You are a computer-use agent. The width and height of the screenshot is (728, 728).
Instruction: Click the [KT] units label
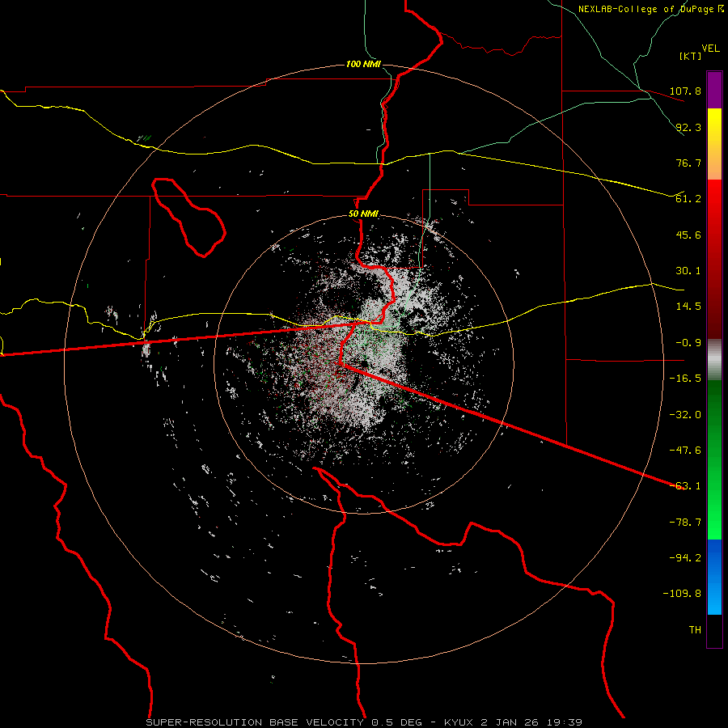click(x=690, y=56)
